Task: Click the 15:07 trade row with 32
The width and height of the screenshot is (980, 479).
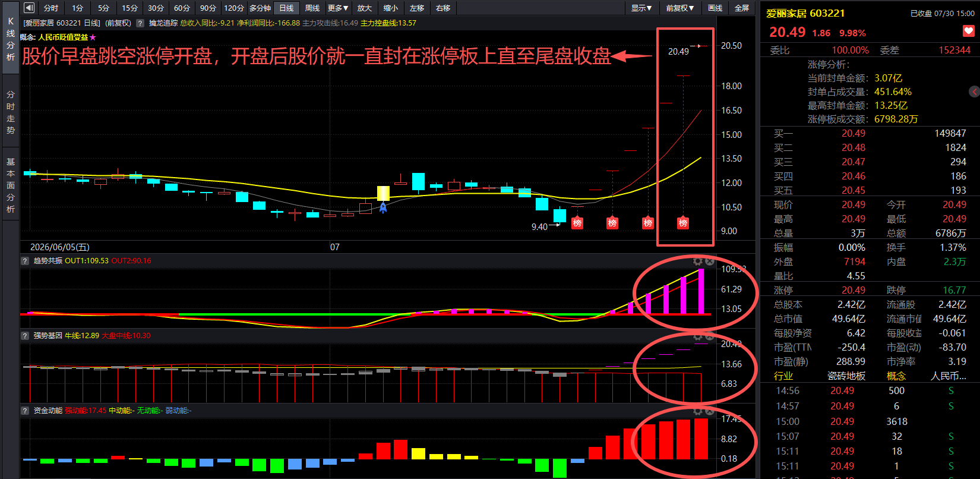Action: coord(870,437)
